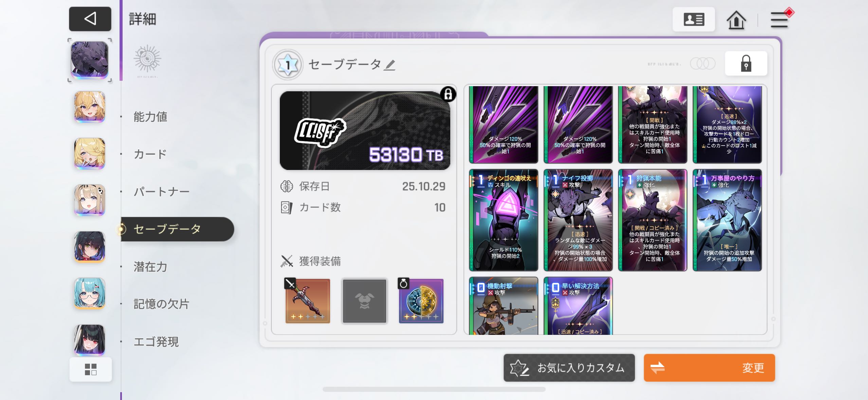Select the blonde character portrait second in list
This screenshot has height=400, width=868.
click(90, 107)
